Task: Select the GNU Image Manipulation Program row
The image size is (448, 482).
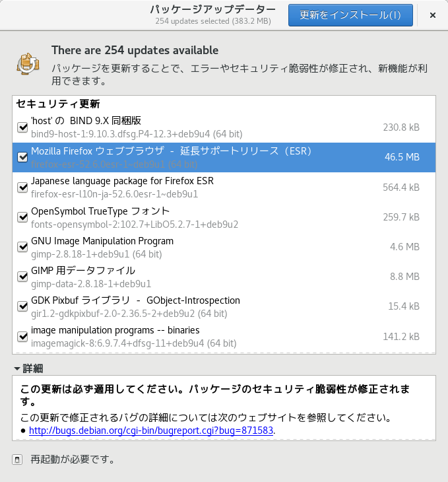Action: point(198,247)
